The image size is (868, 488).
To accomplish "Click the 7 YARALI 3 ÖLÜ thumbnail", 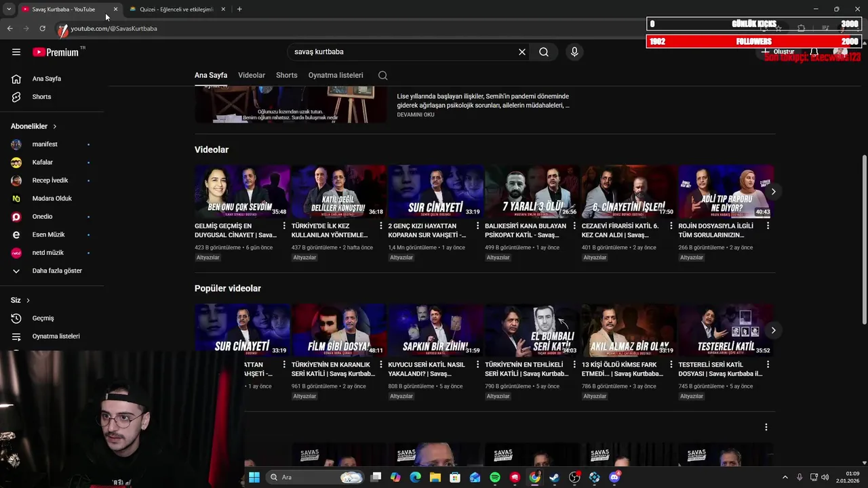I will coord(532,192).
